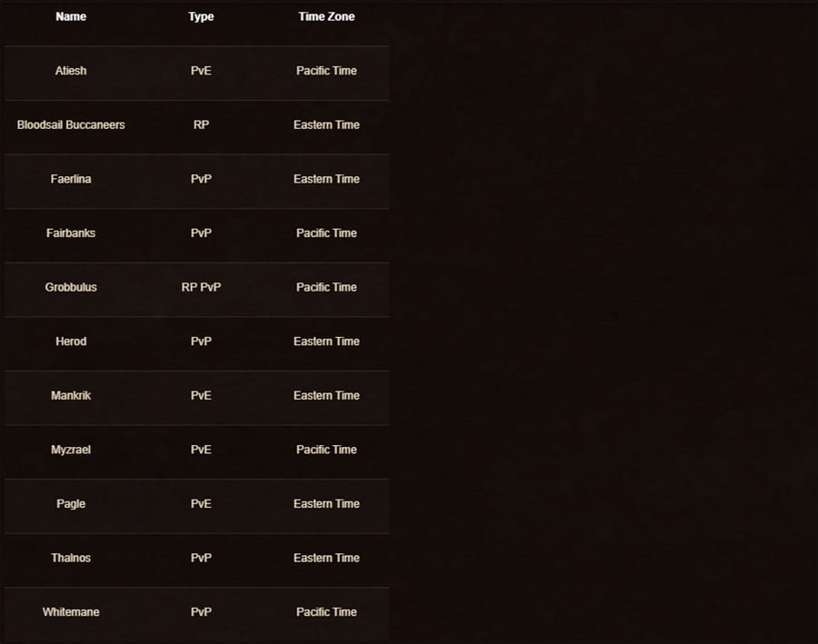The width and height of the screenshot is (818, 644).
Task: Select the Fairbanks realm name
Action: tap(71, 233)
